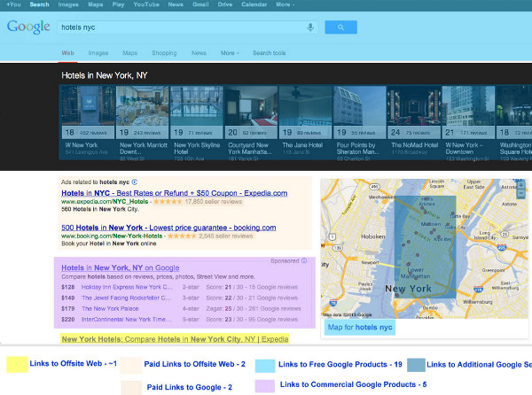The height and width of the screenshot is (395, 532).
Task: Switch to the News results tab
Action: 199,53
